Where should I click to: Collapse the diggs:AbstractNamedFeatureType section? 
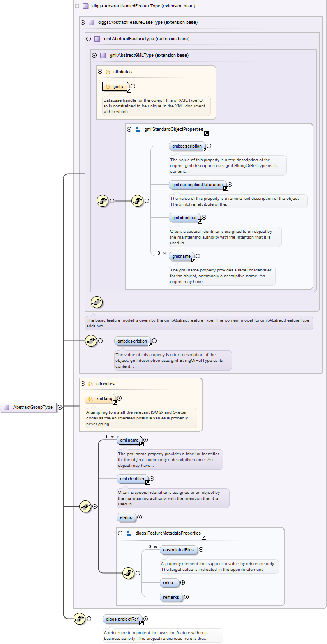click(77, 6)
